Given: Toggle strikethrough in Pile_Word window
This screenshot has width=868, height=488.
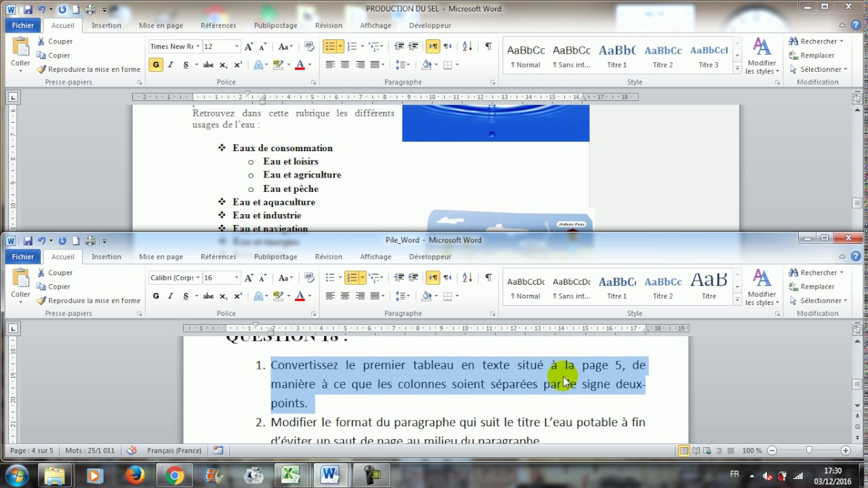Looking at the screenshot, I should tap(208, 296).
